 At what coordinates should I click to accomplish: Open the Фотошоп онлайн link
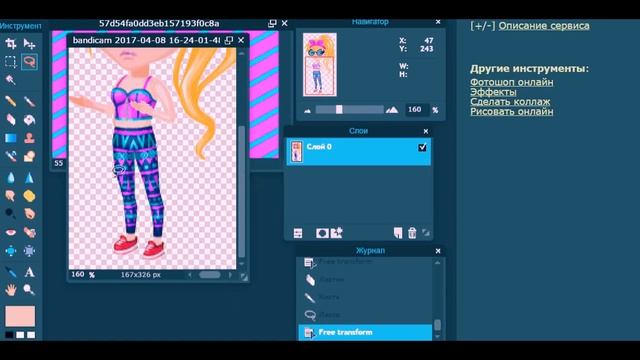coord(512,82)
